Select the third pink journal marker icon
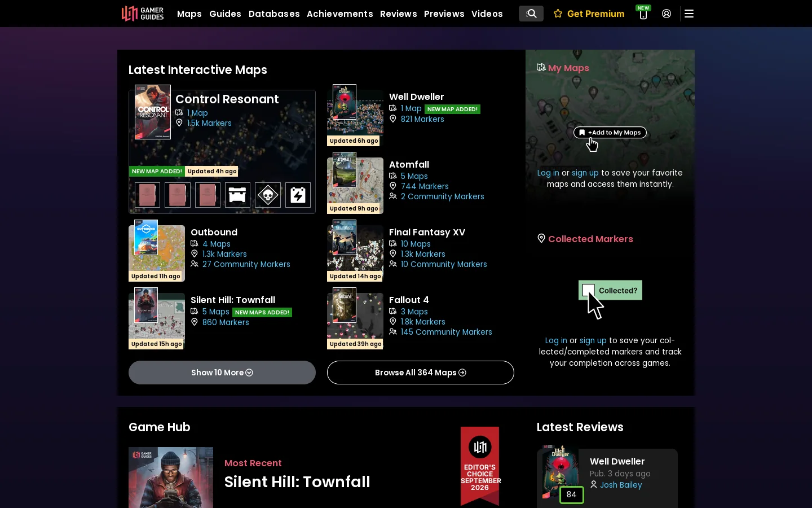812x508 pixels. [208, 195]
